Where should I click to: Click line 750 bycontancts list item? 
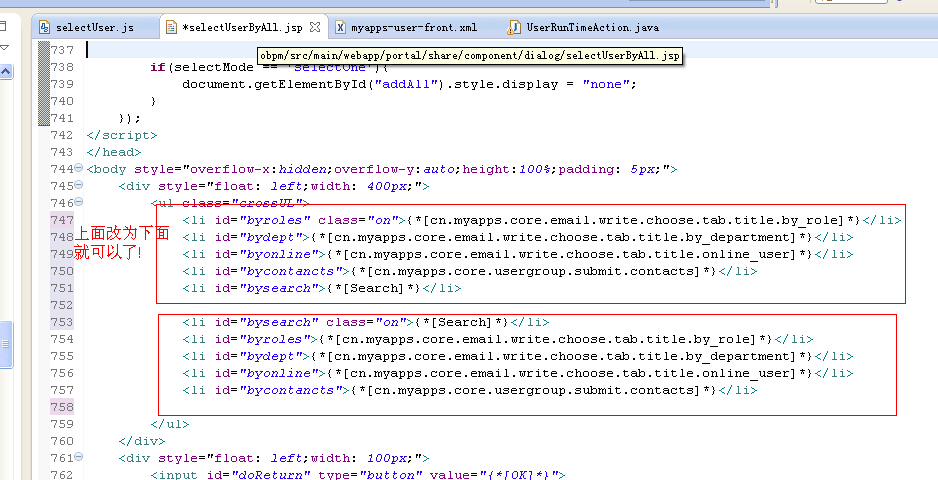(470, 271)
